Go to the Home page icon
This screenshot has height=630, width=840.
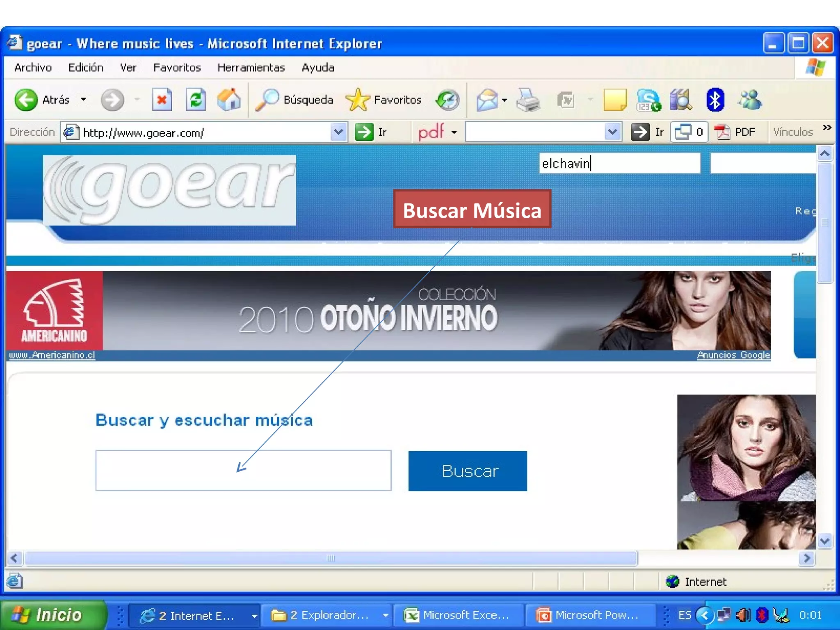(229, 100)
